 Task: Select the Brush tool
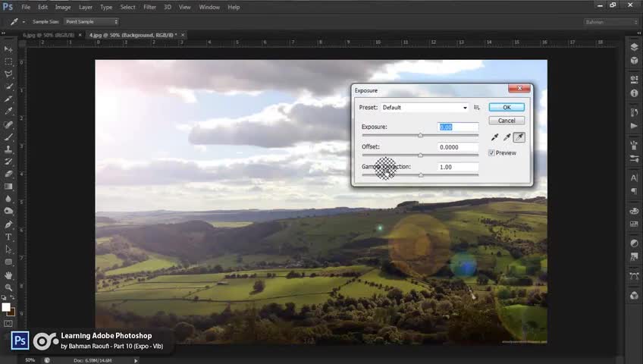point(8,137)
